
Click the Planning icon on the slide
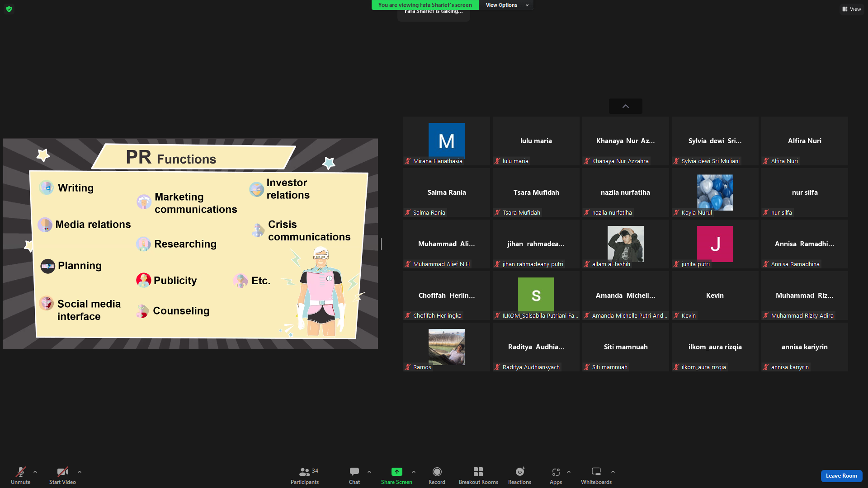click(48, 266)
